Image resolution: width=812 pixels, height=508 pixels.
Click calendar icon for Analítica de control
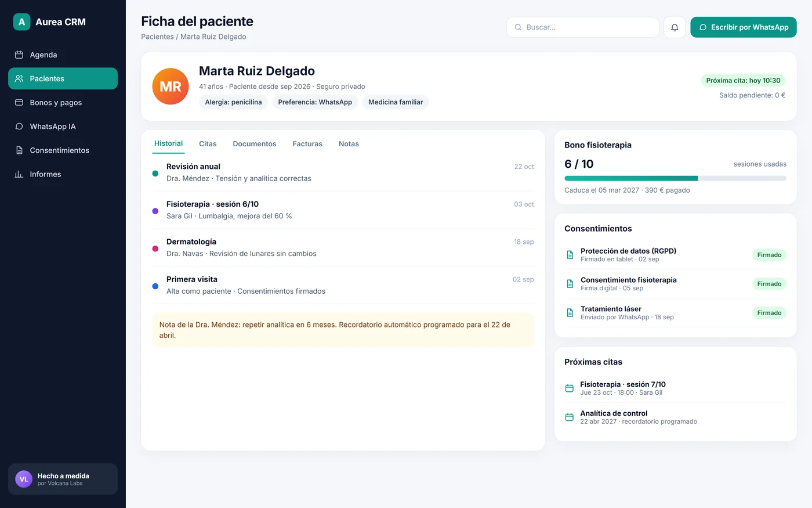pyautogui.click(x=569, y=417)
